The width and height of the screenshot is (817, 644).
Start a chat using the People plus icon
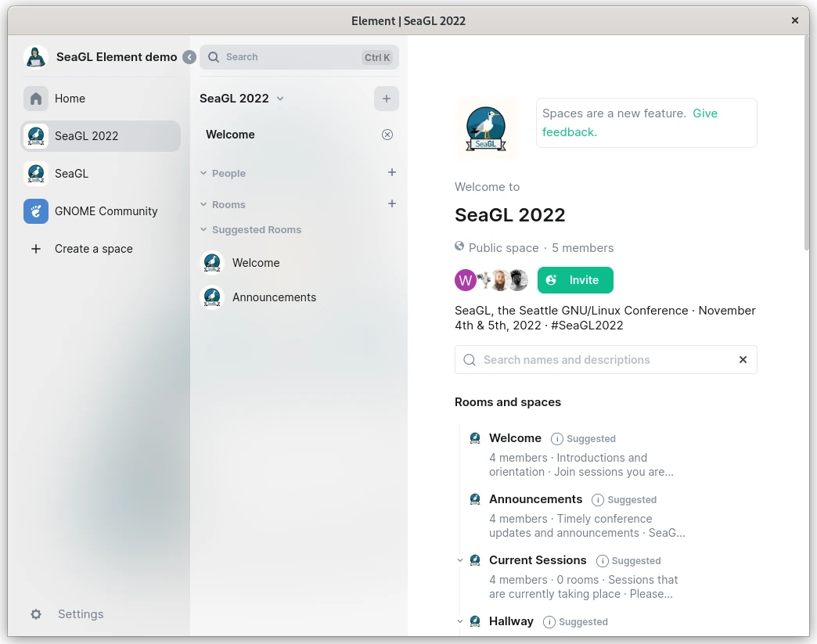point(392,172)
